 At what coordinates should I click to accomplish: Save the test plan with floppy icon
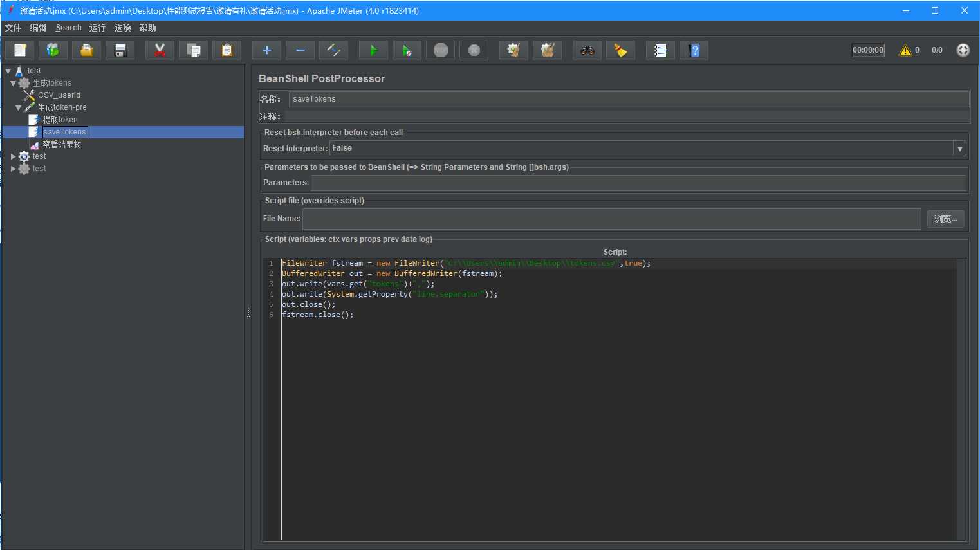pos(120,50)
